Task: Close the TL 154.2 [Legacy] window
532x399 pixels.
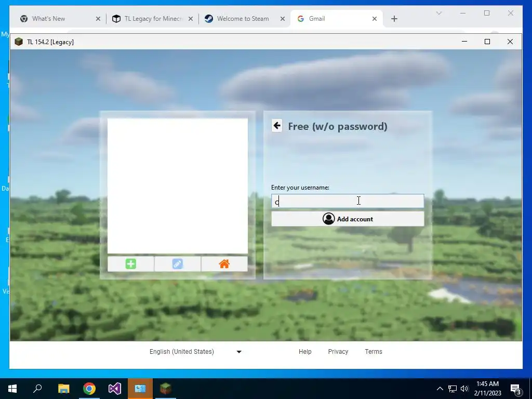Action: [510, 42]
